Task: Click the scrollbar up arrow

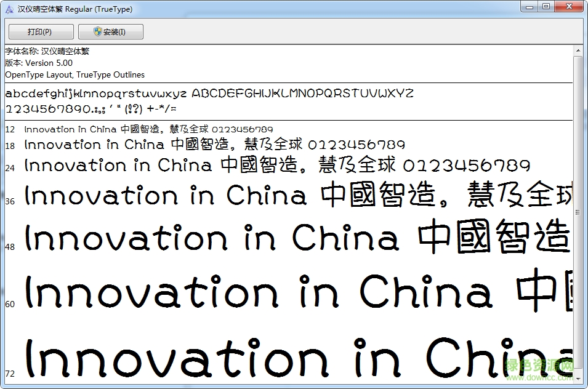Action: [x=578, y=50]
